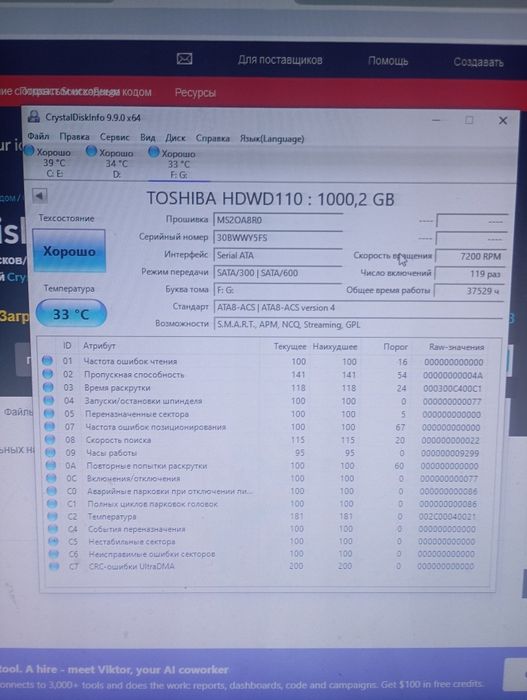Image resolution: width=527 pixels, height=700 pixels.
Task: Click the status icon for attribute 01 Частота ошибок чтения
Action: click(47, 360)
